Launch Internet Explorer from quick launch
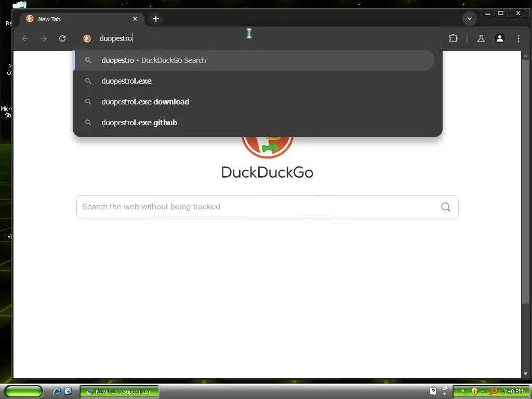Viewport: 532px width, 399px height. [57, 391]
